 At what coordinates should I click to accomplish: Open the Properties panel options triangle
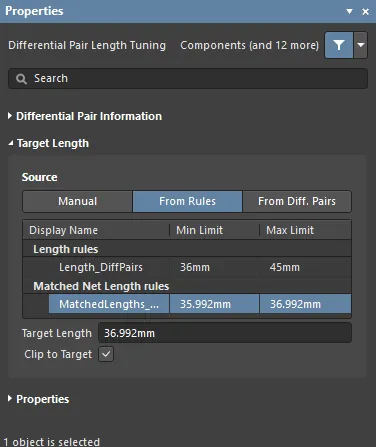pyautogui.click(x=349, y=11)
